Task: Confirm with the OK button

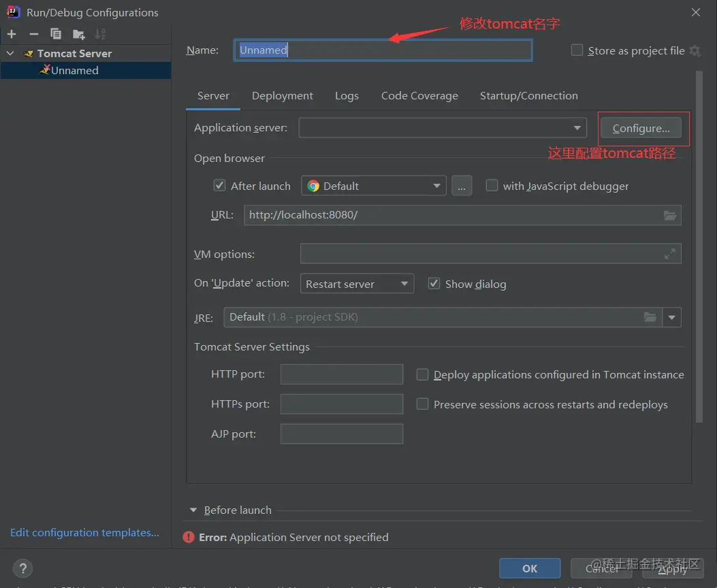Action: [x=530, y=568]
